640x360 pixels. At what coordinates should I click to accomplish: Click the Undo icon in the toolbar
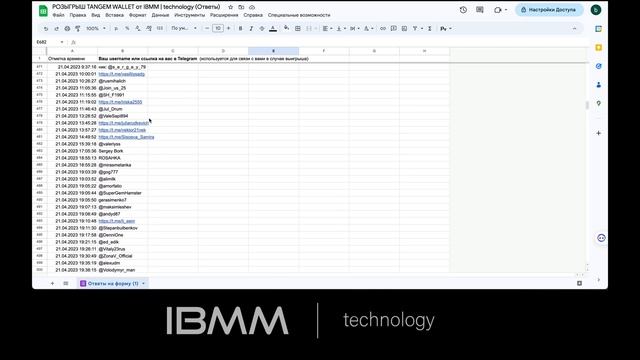(x=46, y=29)
